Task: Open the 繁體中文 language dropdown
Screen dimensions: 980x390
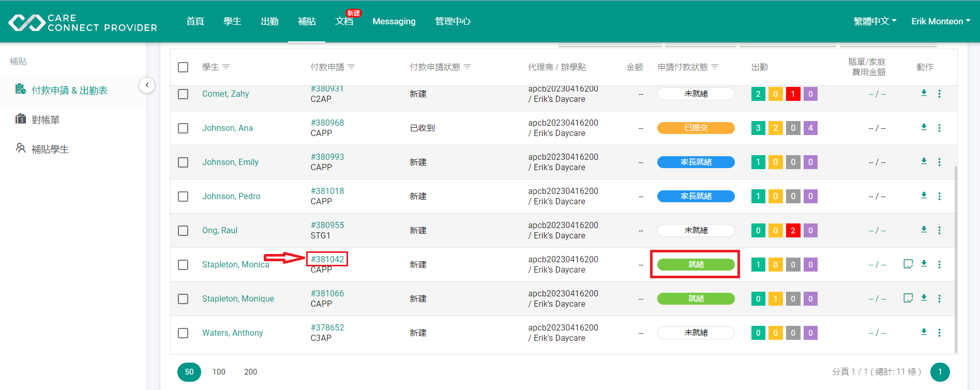Action: [x=875, y=21]
